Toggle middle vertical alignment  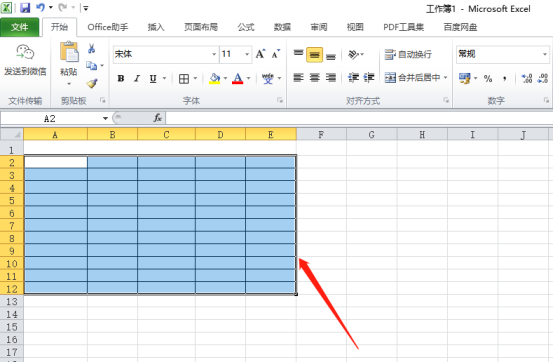click(314, 55)
